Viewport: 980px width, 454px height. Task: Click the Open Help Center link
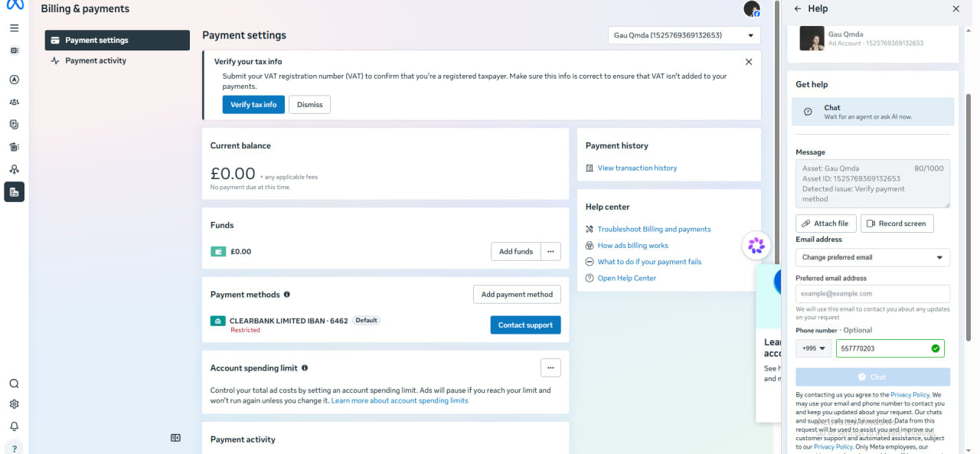point(626,278)
